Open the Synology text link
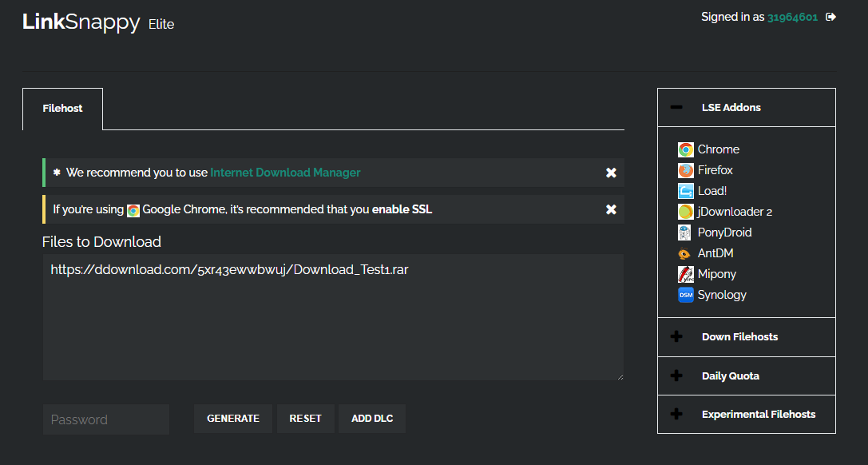Viewport: 868px width, 465px height. (722, 295)
